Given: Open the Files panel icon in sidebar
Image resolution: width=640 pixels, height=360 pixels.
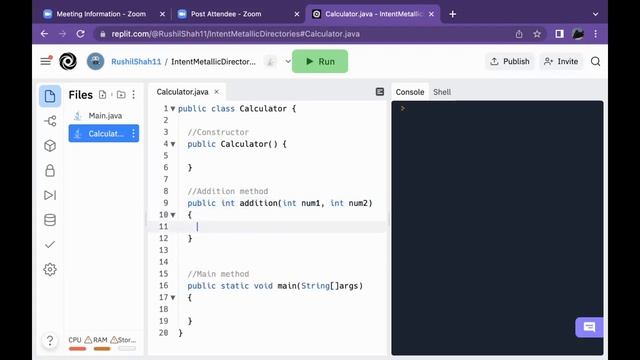Looking at the screenshot, I should [50, 96].
